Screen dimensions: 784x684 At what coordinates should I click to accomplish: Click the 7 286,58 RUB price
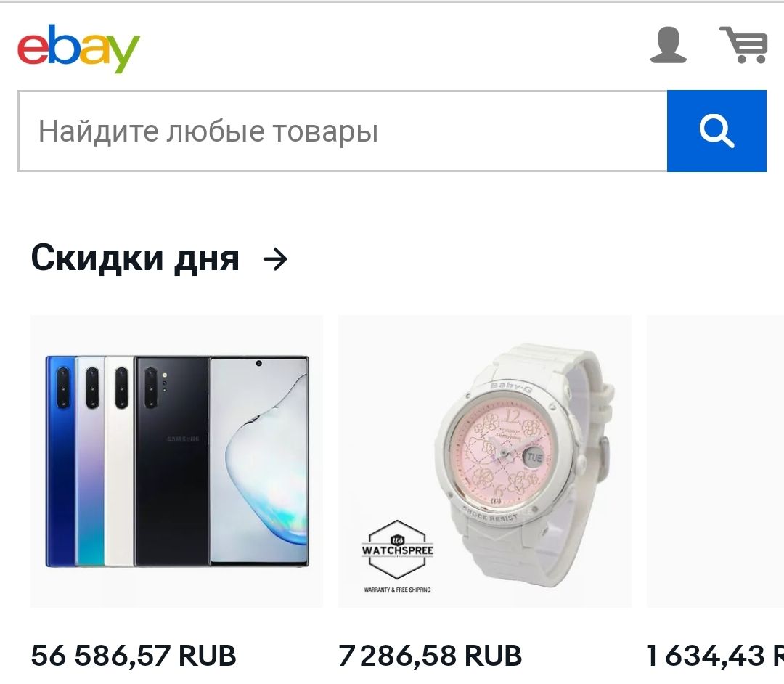[430, 656]
